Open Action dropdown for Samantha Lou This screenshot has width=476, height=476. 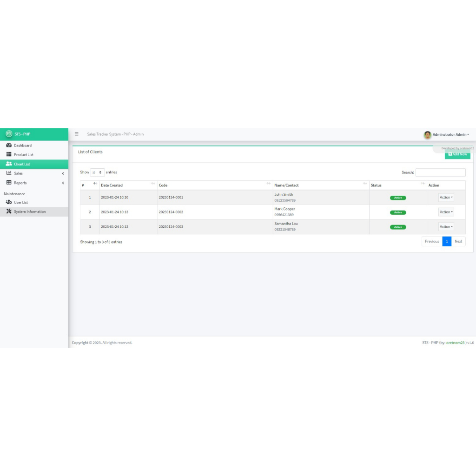(446, 227)
